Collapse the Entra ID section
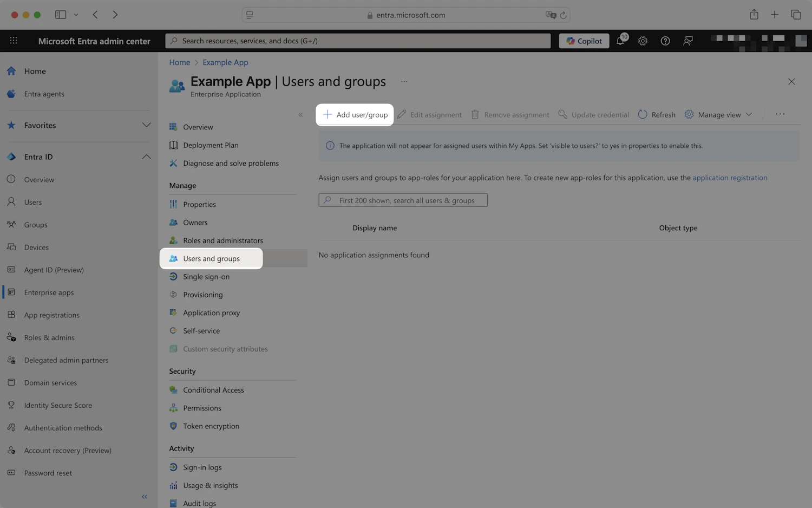This screenshot has height=508, width=812. pyautogui.click(x=146, y=157)
